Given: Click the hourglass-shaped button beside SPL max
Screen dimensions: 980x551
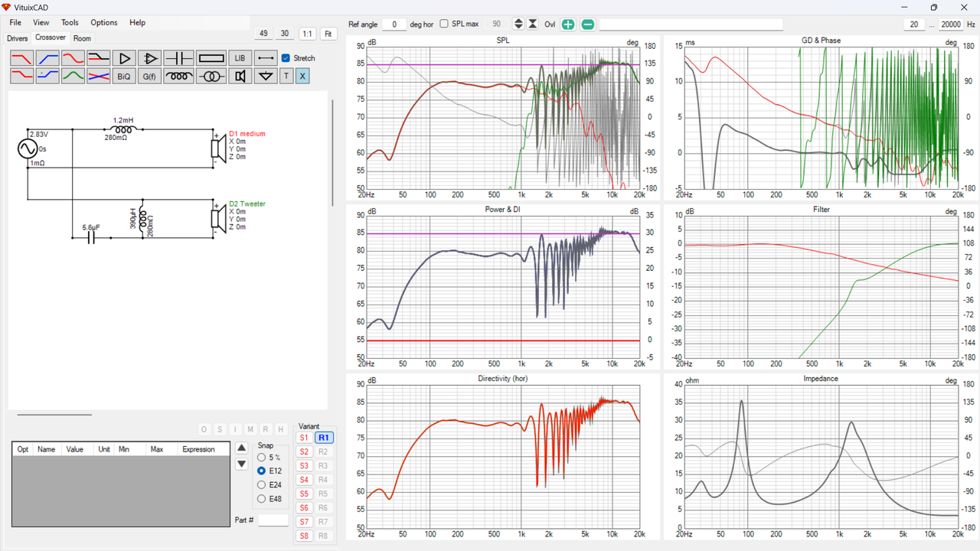Looking at the screenshot, I should (533, 24).
